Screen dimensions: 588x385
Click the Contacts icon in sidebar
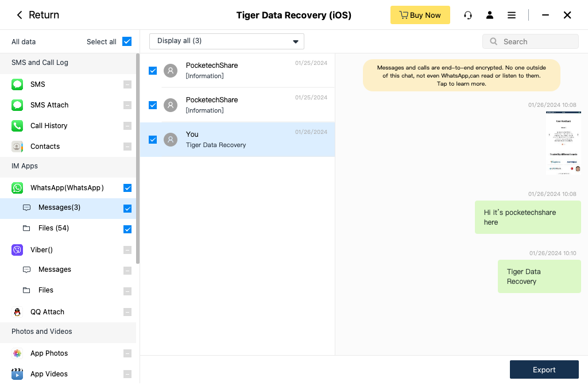[x=17, y=147]
